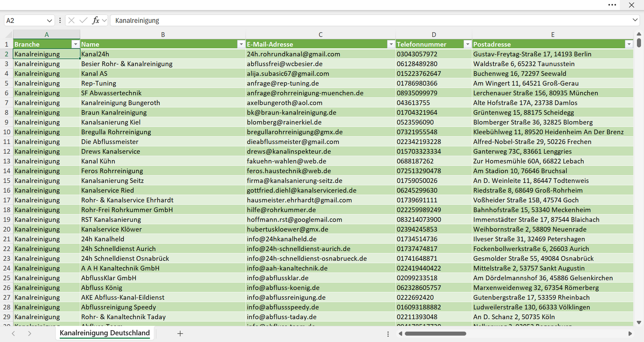Select cell AbflussKlar GmbH
The image size is (644, 342).
click(163, 278)
